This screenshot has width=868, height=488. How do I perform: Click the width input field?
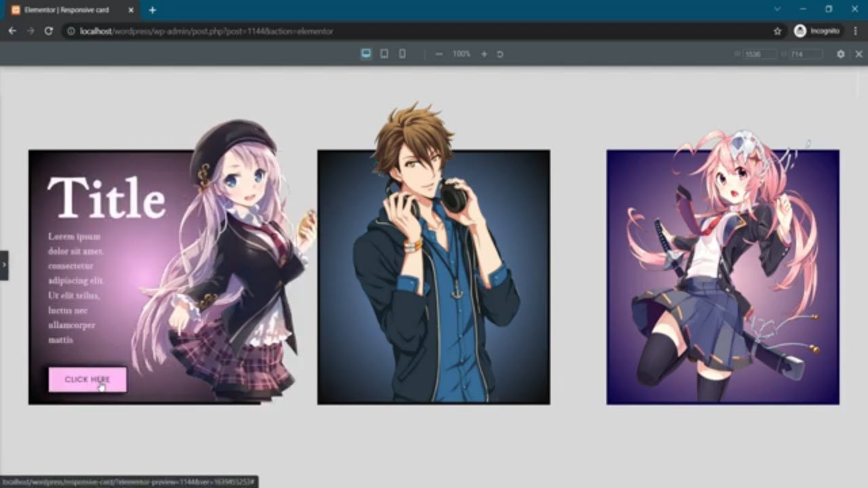pyautogui.click(x=759, y=54)
